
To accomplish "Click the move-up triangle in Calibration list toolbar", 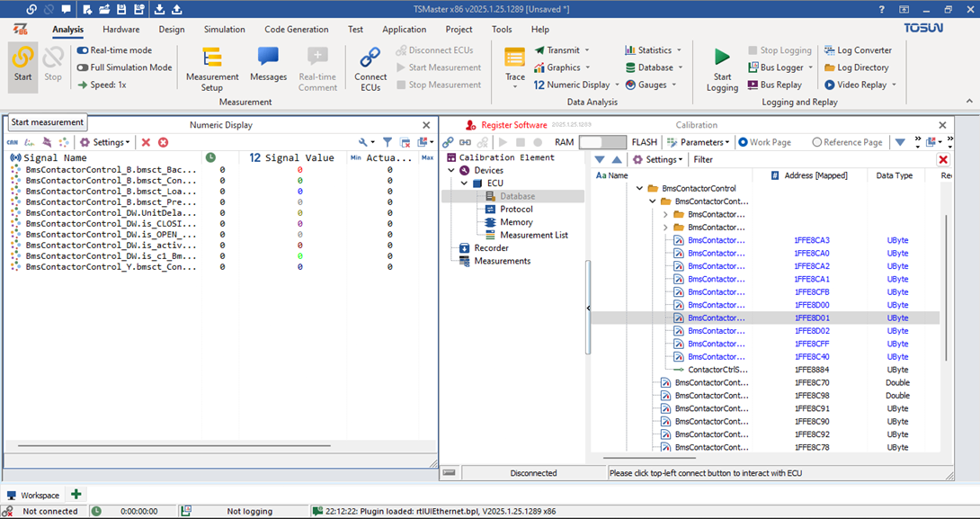I will pos(616,159).
